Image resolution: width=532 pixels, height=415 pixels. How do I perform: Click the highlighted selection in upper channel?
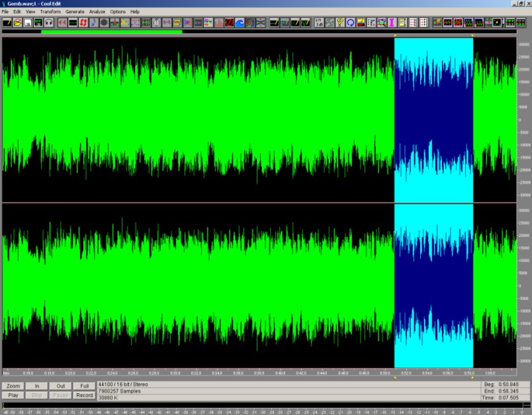(433, 120)
